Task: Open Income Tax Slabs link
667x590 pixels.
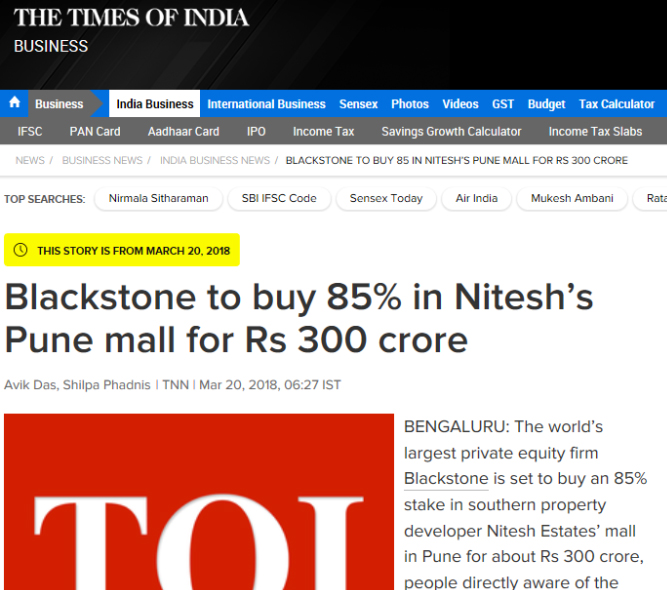Action: [595, 131]
